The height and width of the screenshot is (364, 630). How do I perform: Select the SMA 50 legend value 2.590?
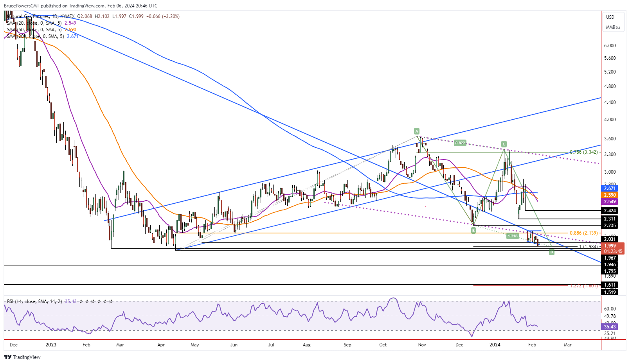(70, 30)
